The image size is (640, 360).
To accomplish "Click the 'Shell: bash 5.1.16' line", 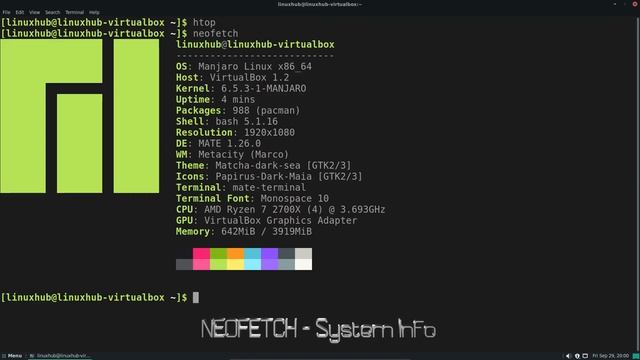I will coord(227,122).
